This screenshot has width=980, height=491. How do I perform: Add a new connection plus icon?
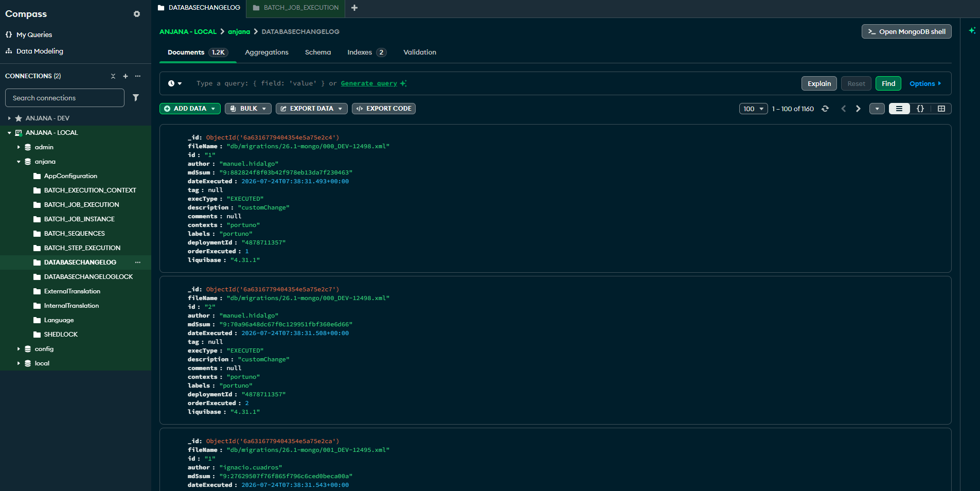click(126, 76)
